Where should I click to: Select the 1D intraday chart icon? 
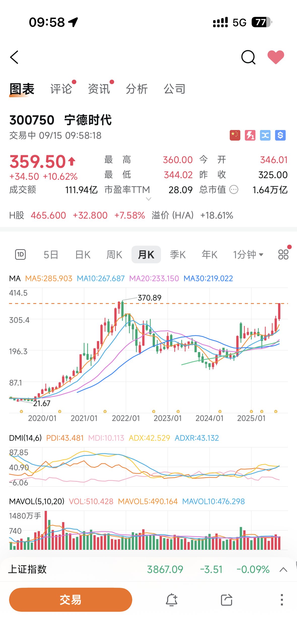point(20,254)
